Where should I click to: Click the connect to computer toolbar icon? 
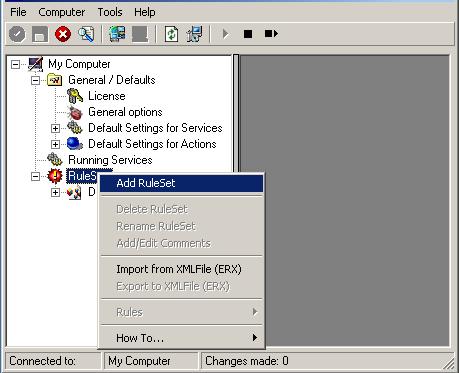point(117,34)
